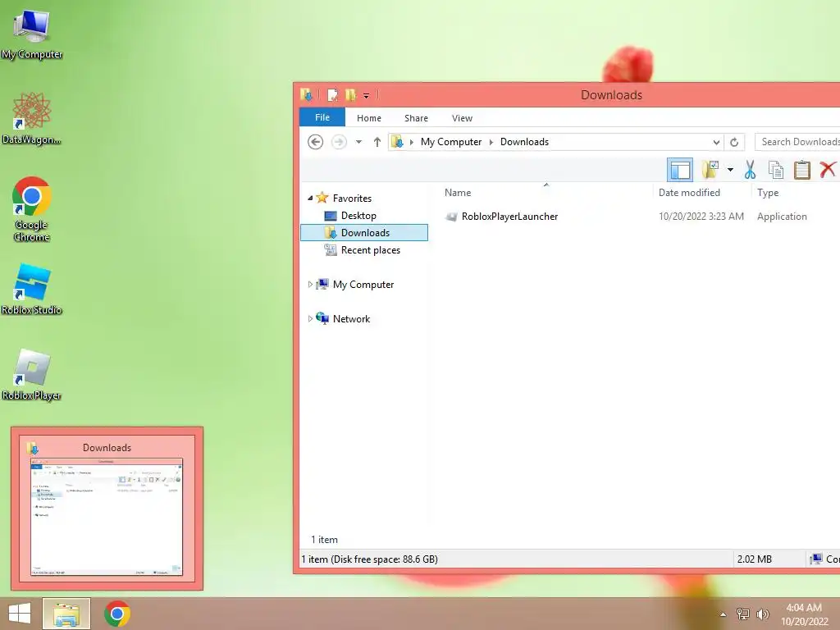Click the Windows Start button
The image size is (840, 630).
[20, 614]
